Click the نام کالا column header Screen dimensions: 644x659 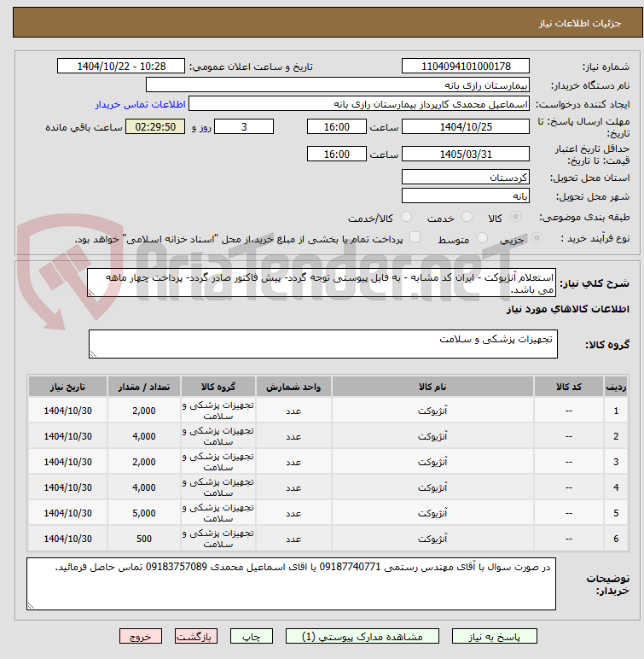pos(432,386)
